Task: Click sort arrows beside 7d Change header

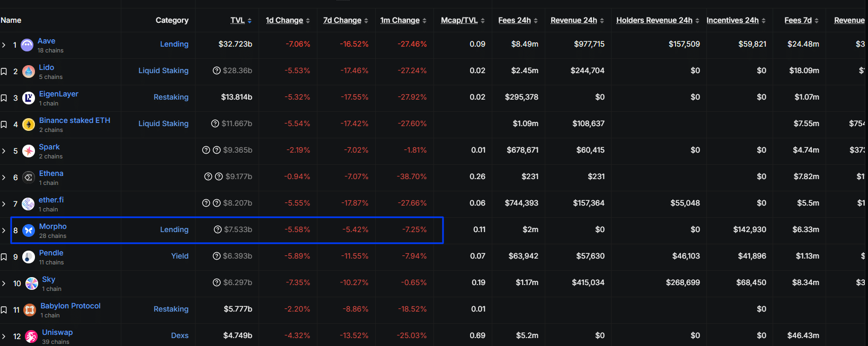Action: [x=366, y=21]
